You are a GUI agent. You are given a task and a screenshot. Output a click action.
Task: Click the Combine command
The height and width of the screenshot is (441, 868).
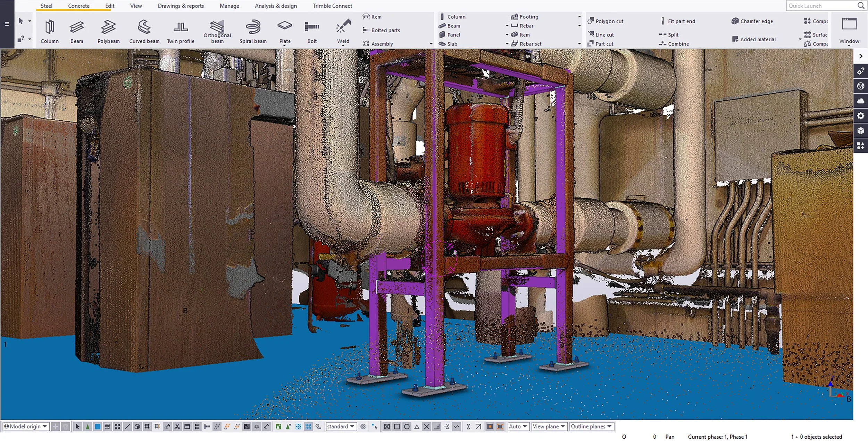click(x=677, y=44)
